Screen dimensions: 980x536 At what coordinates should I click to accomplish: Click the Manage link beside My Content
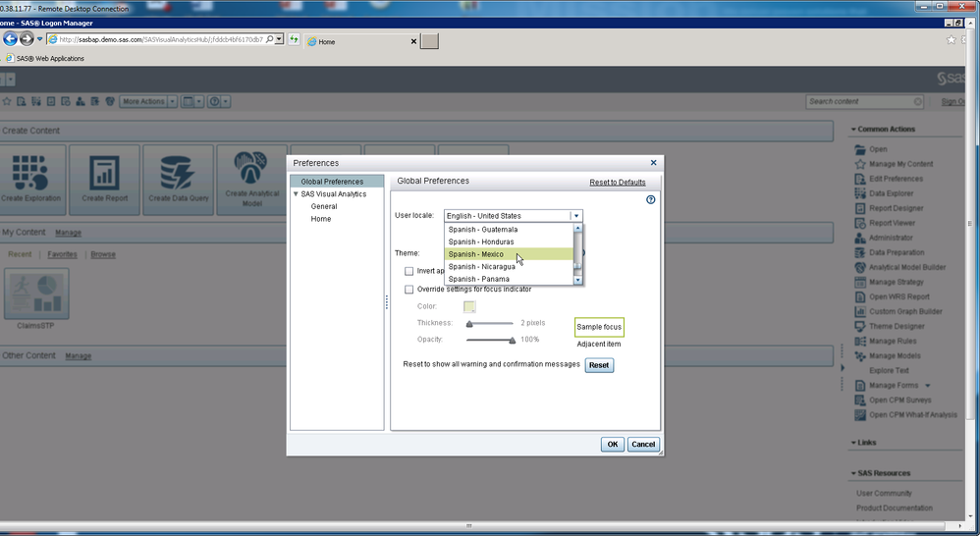click(68, 233)
